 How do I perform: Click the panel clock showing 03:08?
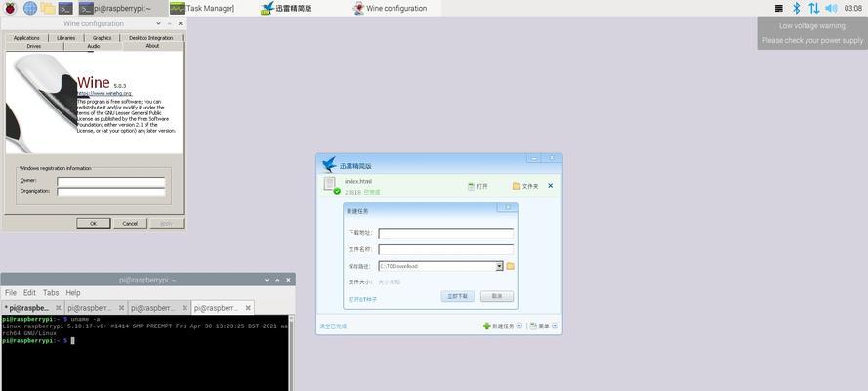pyautogui.click(x=852, y=8)
